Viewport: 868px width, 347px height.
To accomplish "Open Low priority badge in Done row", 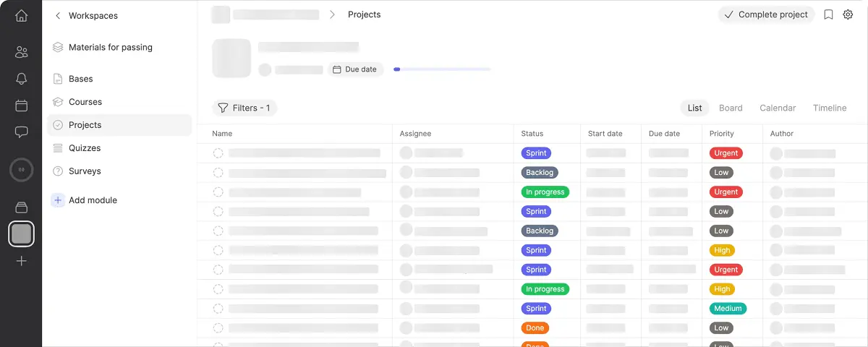I will pyautogui.click(x=721, y=328).
